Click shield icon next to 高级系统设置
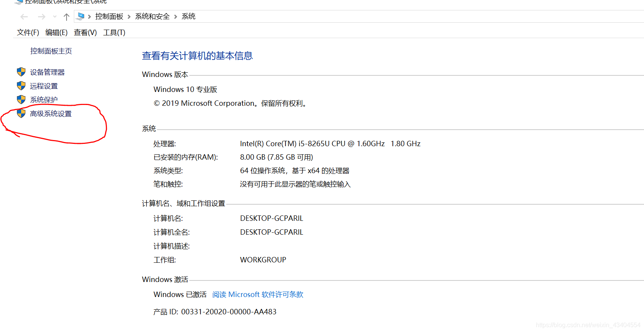 [x=21, y=113]
